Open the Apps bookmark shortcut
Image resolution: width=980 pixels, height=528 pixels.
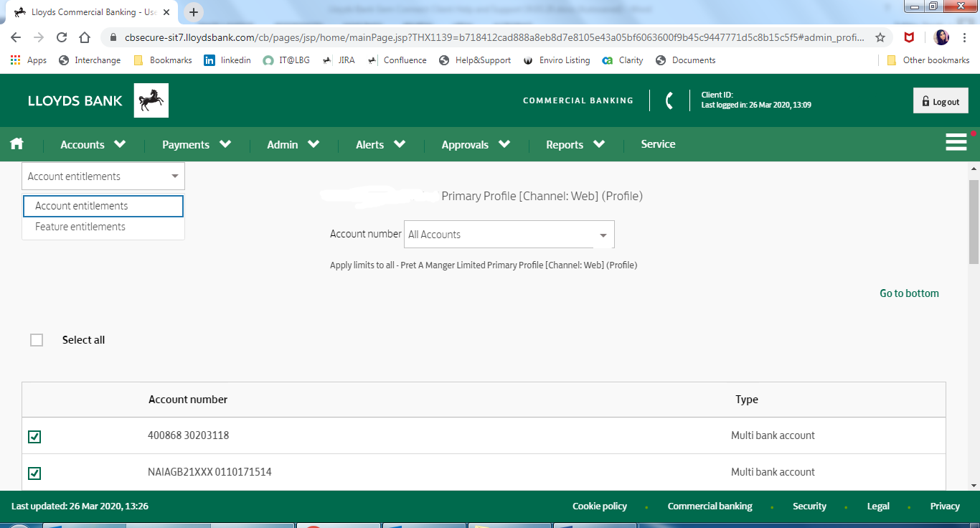[x=29, y=60]
